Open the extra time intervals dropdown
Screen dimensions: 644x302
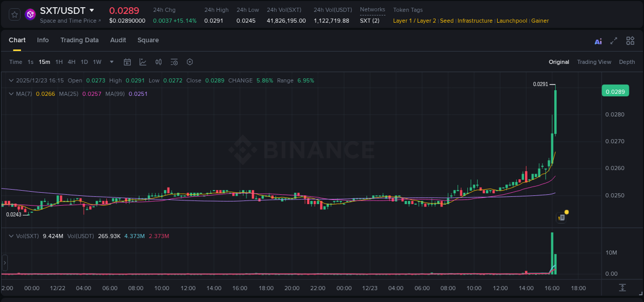111,62
